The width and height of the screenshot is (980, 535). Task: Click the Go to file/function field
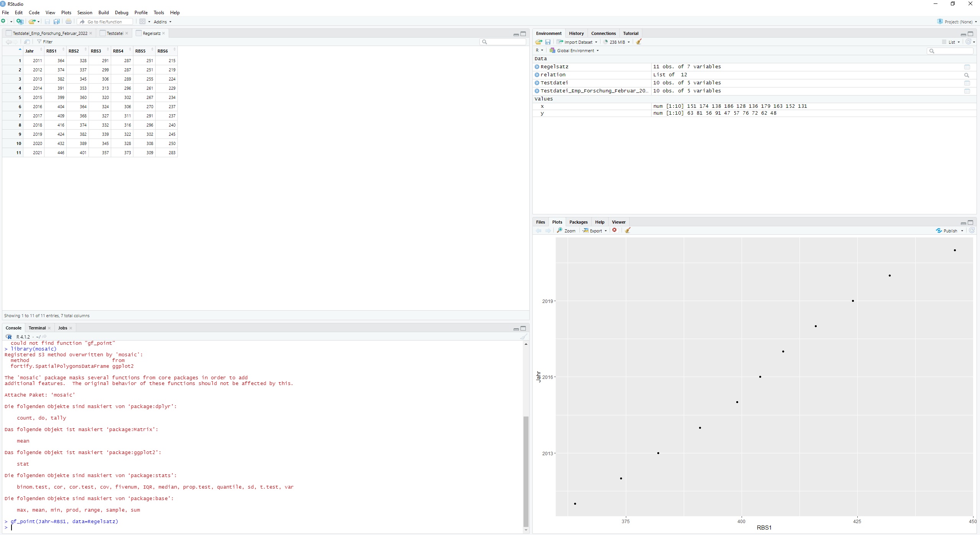click(105, 22)
